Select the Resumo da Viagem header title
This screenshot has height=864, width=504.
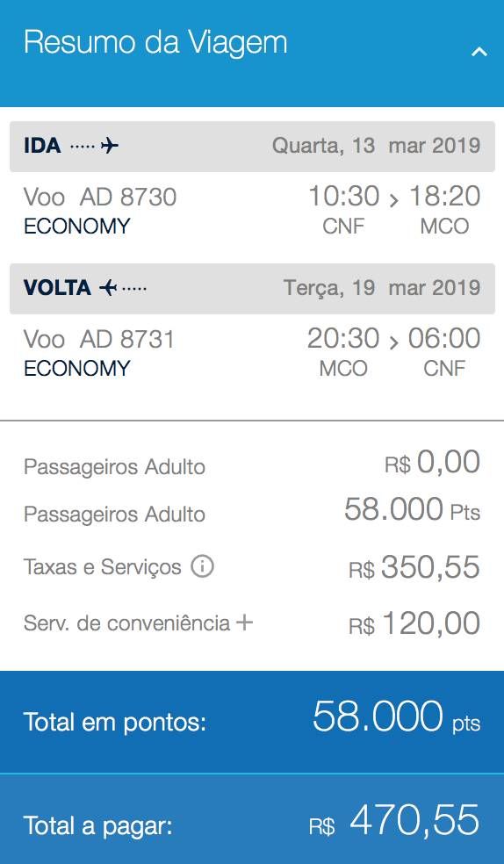point(155,42)
